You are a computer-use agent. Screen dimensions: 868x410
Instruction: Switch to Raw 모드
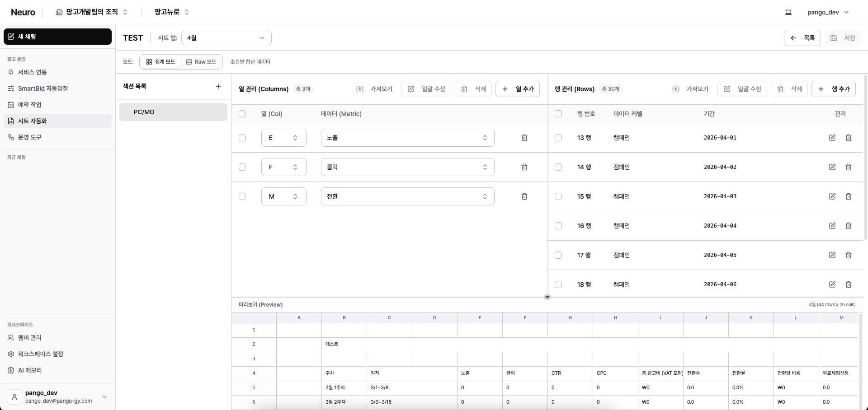201,62
